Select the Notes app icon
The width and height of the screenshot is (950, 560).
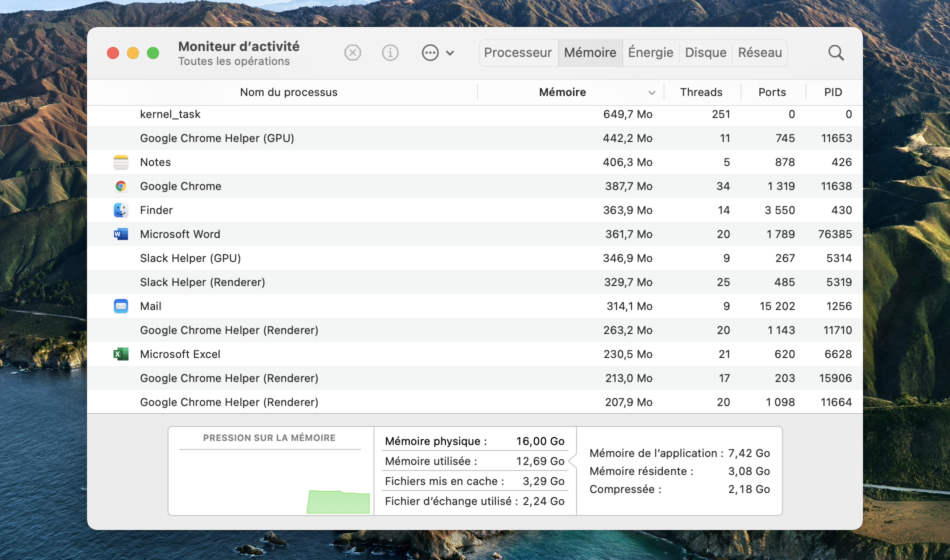[x=121, y=162]
